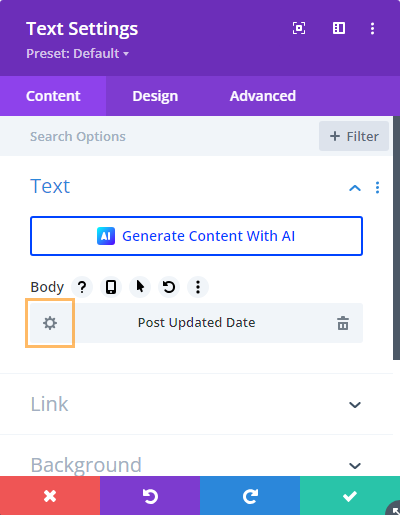This screenshot has height=515, width=400.
Task: Click the Body help question mark icon
Action: (82, 287)
